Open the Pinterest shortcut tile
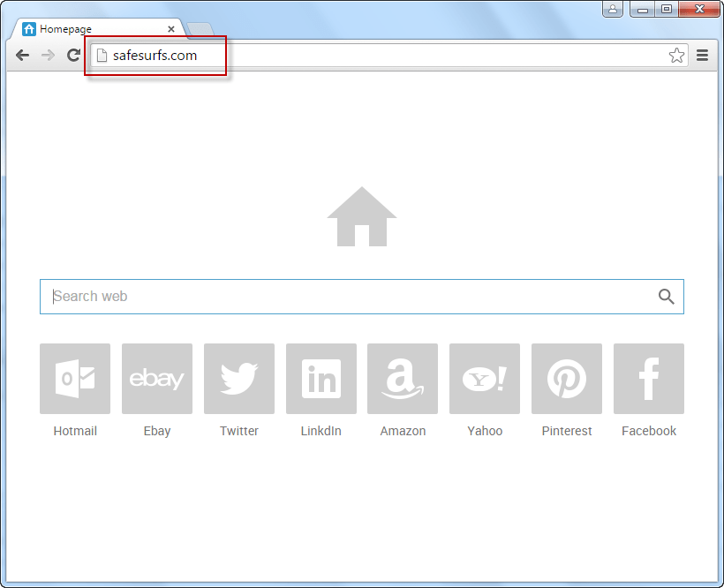The width and height of the screenshot is (724, 588). [567, 379]
